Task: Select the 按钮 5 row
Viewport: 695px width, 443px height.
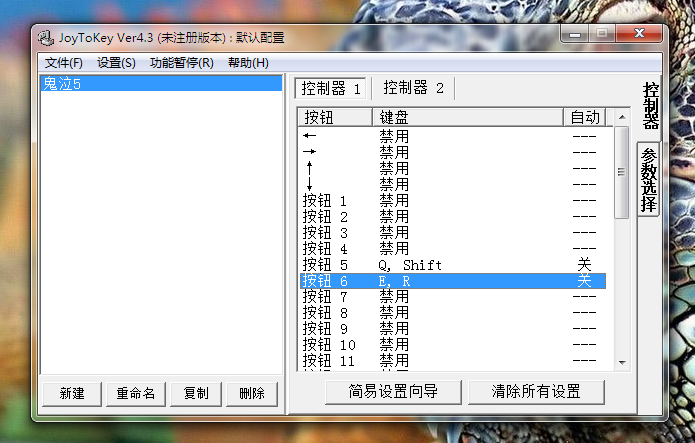Action: 453,265
